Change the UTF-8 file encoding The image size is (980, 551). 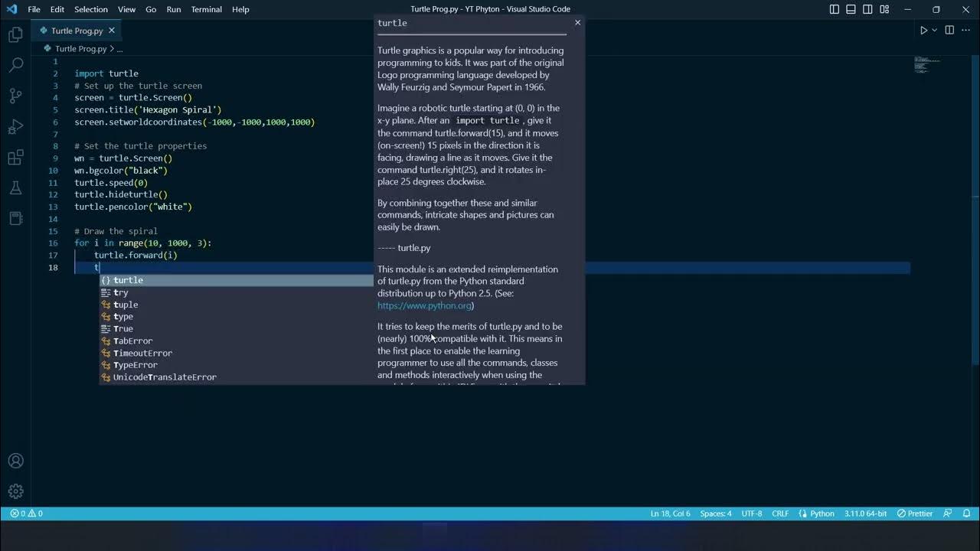pos(752,514)
